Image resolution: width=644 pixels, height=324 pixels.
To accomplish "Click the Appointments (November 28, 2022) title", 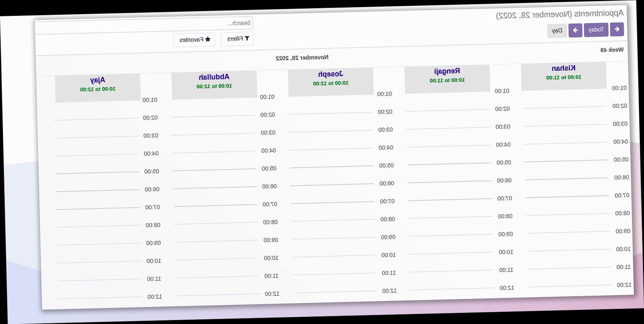I will [x=559, y=14].
